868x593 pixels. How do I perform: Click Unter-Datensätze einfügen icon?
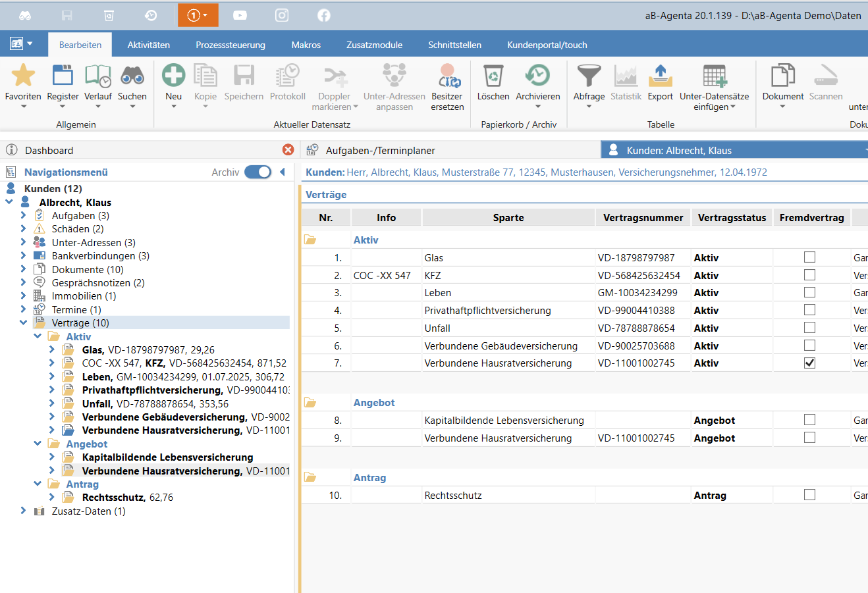(x=715, y=76)
